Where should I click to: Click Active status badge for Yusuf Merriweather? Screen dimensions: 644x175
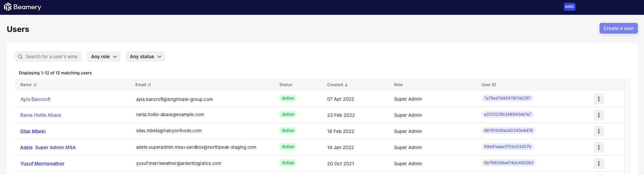coord(288,163)
